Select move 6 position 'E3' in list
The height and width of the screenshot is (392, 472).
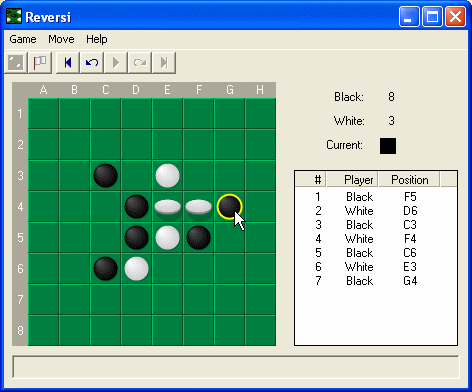tap(410, 267)
